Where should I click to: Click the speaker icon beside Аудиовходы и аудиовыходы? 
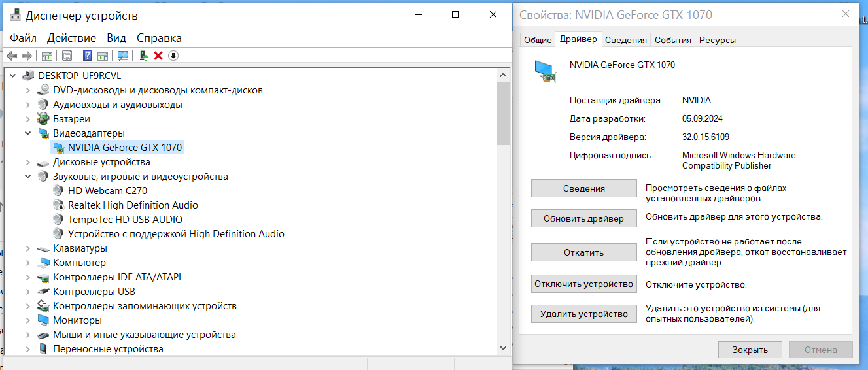pyautogui.click(x=43, y=105)
